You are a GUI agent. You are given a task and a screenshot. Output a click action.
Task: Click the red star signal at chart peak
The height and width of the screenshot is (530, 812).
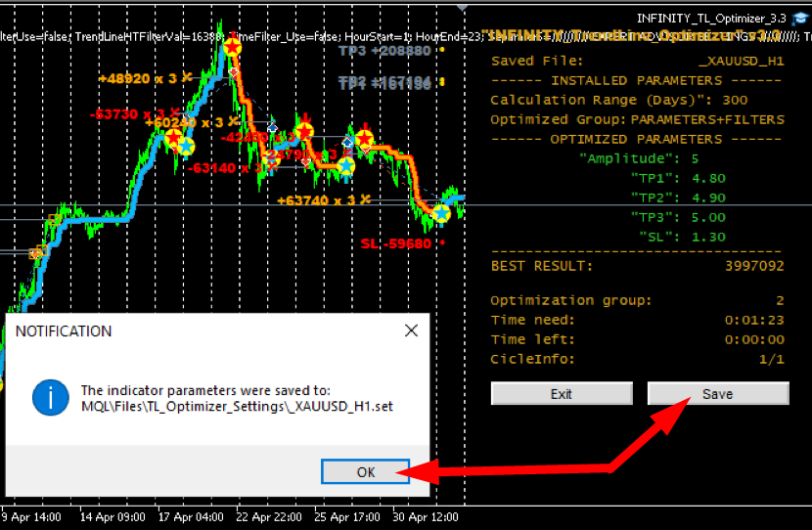click(233, 48)
